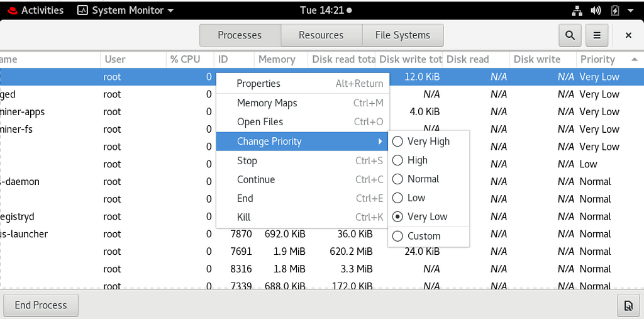
Task: Sort by the Memory column header
Action: click(x=281, y=60)
